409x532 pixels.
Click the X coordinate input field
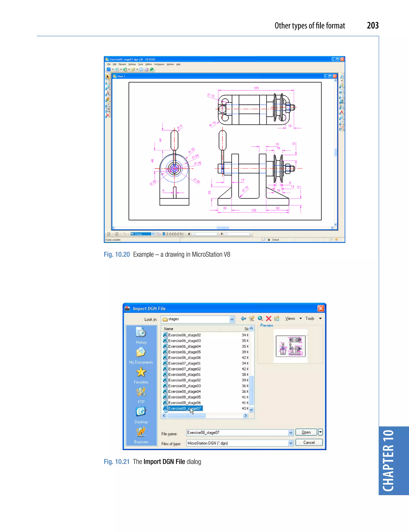204,234
